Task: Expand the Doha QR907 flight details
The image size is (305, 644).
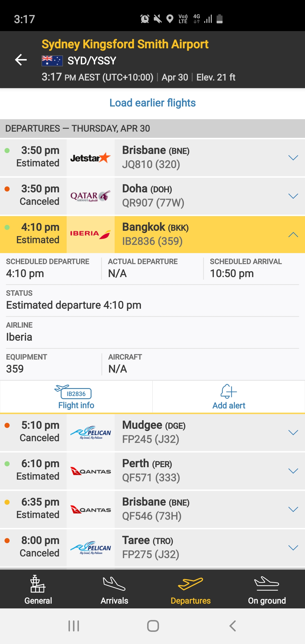Action: 293,196
